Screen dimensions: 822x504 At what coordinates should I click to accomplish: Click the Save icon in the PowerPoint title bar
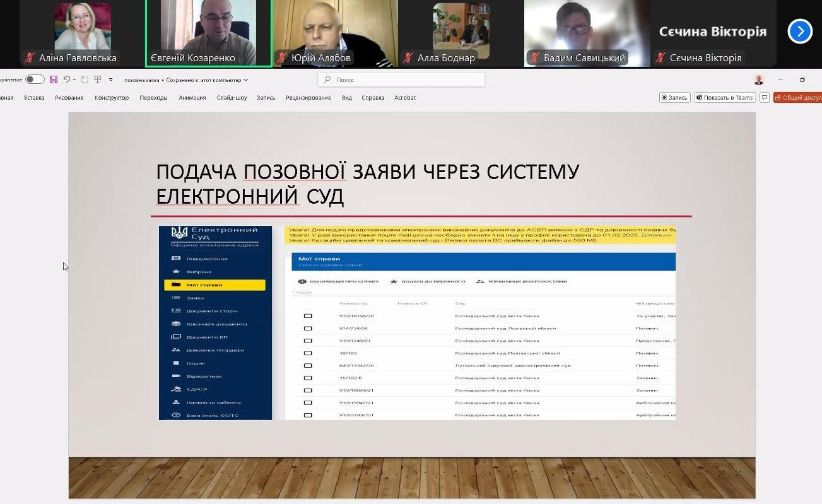pos(53,79)
